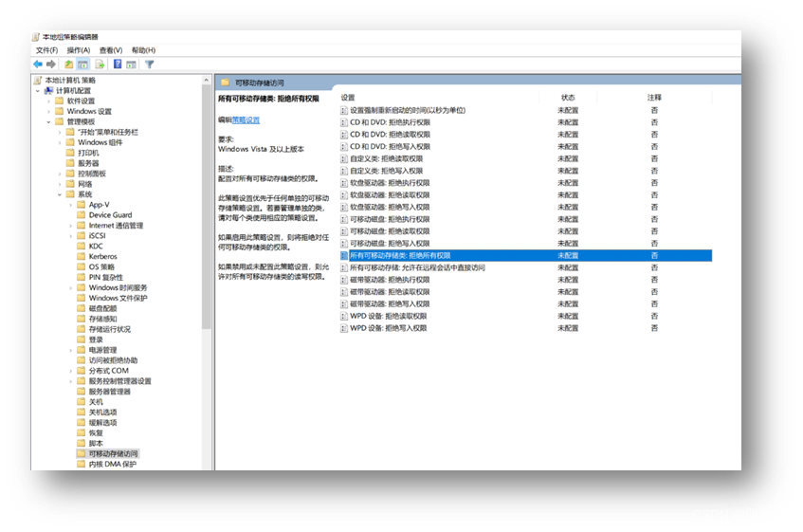This screenshot has width=803, height=532.
Task: Click the 计算机配置 computer icon in tree
Action: pyautogui.click(x=48, y=91)
